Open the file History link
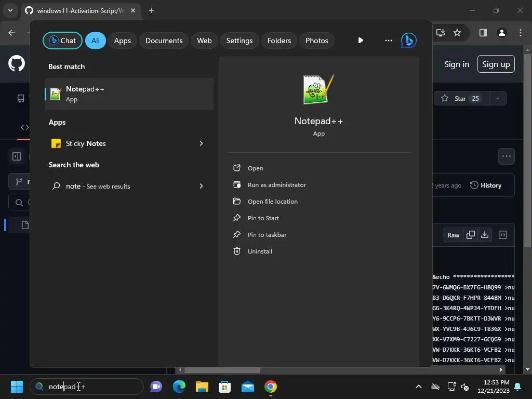This screenshot has height=399, width=532. pyautogui.click(x=486, y=185)
